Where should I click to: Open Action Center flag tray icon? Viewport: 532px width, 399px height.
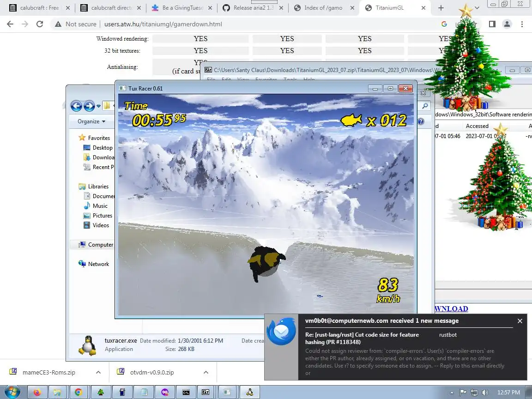[x=463, y=393]
